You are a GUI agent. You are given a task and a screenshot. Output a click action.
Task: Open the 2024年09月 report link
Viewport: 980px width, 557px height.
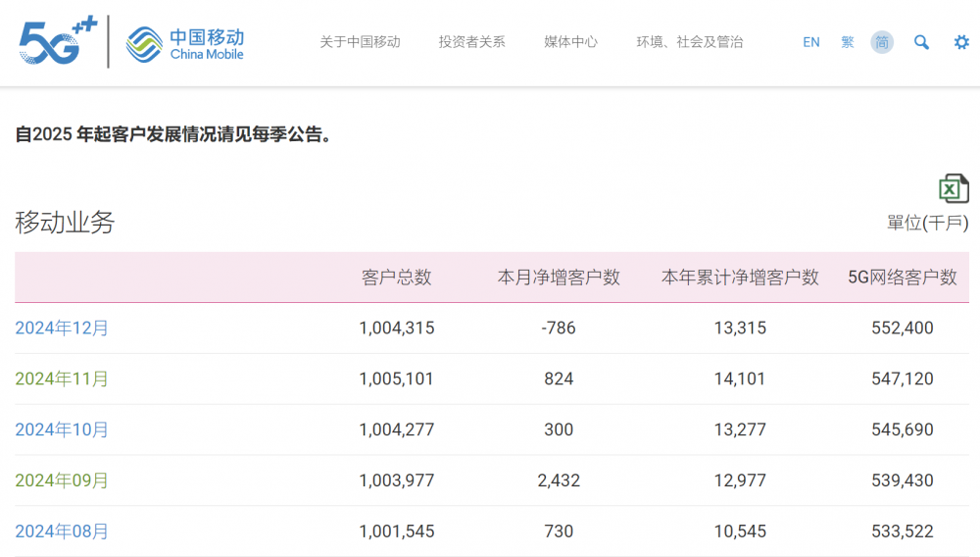click(x=62, y=481)
